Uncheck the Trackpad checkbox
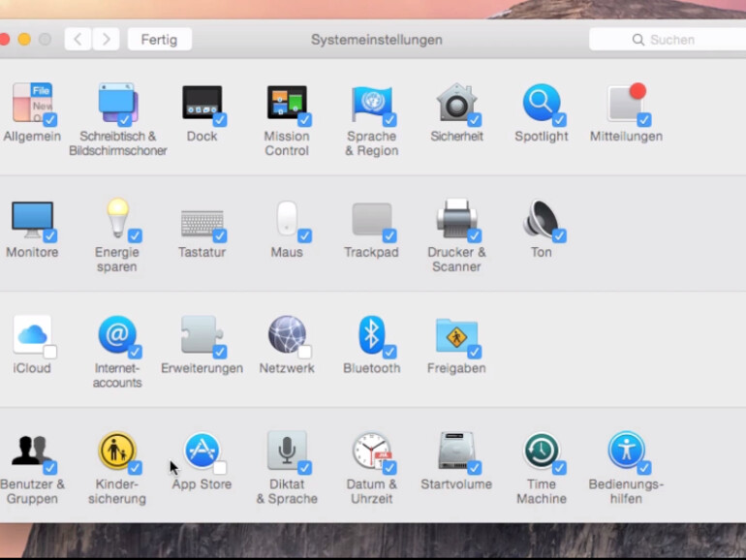Image resolution: width=746 pixels, height=560 pixels. tap(389, 235)
